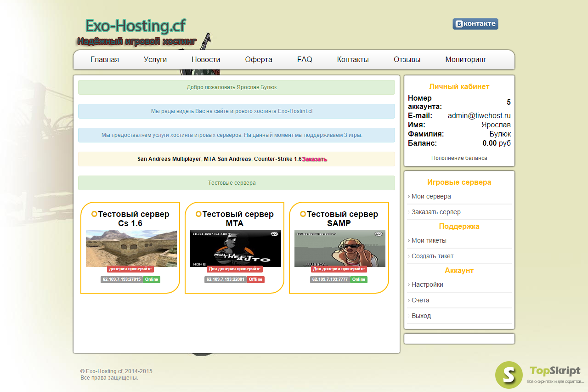Click the MTA server banner thumbnail

(x=236, y=249)
